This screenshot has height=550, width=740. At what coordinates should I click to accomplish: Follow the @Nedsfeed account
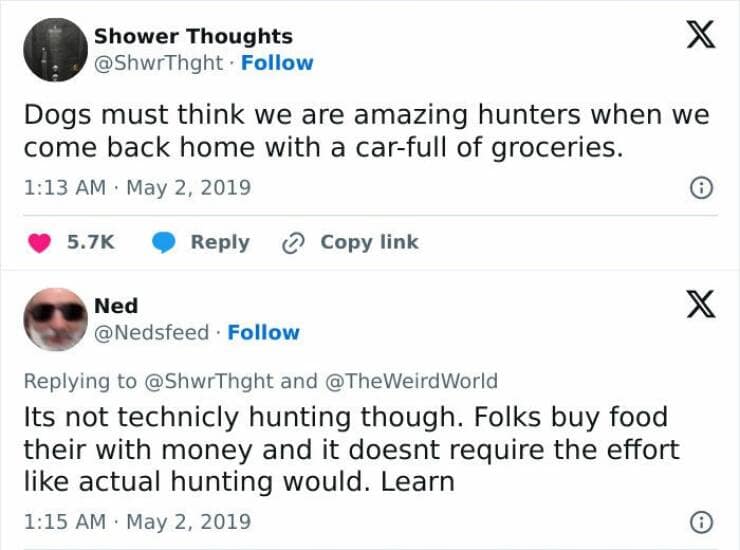tap(263, 333)
